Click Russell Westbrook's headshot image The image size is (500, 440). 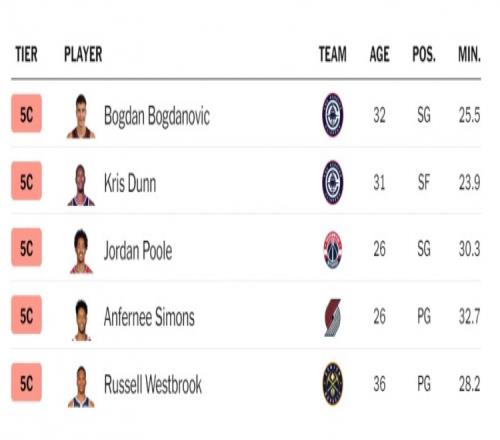click(81, 387)
